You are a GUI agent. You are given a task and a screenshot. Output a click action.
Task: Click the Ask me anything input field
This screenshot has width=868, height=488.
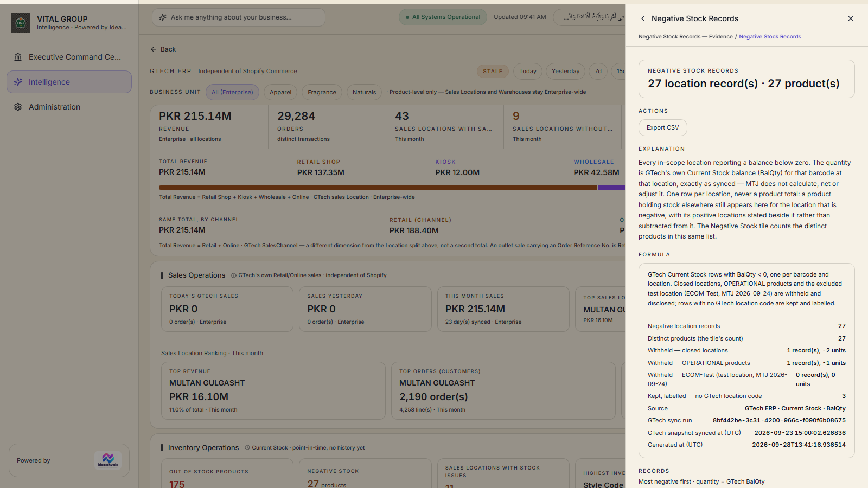tap(239, 17)
